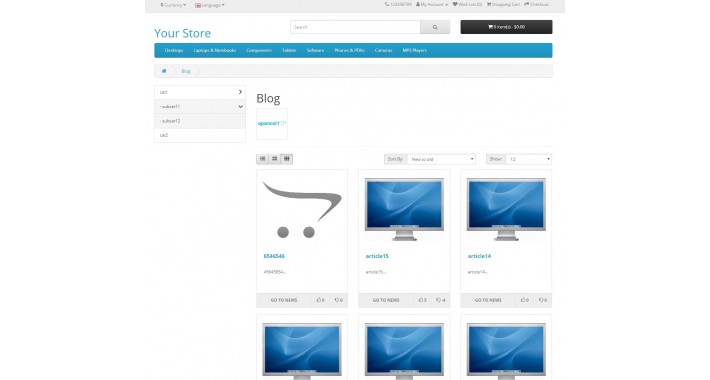Click the article14 monitor thumbnail
Viewport: 710px width, 380px height.
tap(506, 209)
